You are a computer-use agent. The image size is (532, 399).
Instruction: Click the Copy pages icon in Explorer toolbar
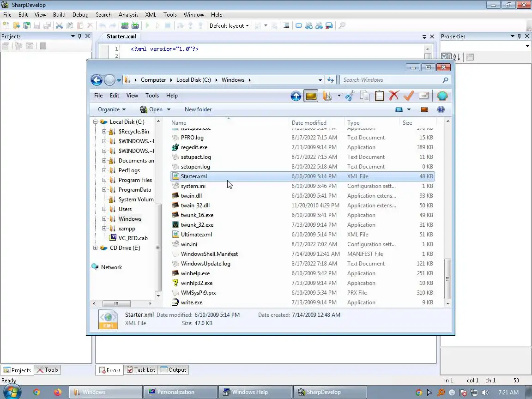pos(365,96)
